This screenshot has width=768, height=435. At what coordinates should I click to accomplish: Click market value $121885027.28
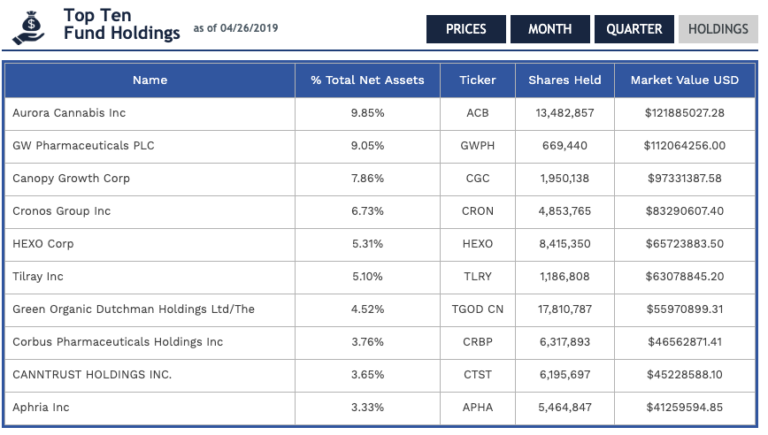[x=685, y=113]
